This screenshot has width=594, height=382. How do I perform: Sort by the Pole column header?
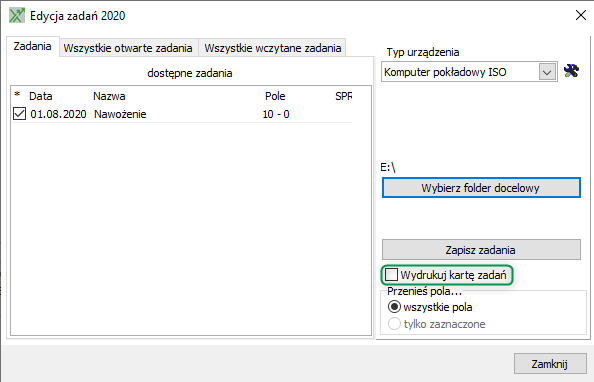(275, 96)
